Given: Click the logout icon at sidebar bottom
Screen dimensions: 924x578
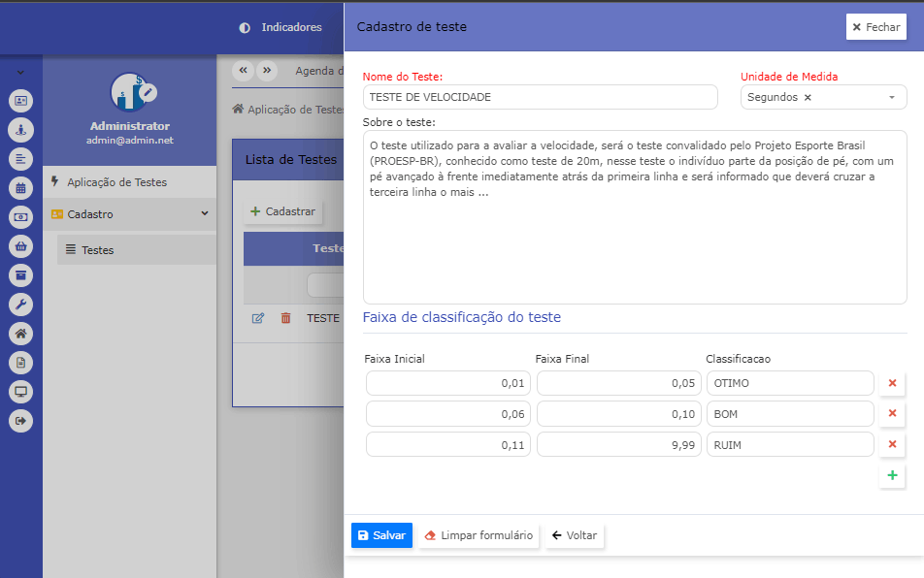Looking at the screenshot, I should point(20,421).
